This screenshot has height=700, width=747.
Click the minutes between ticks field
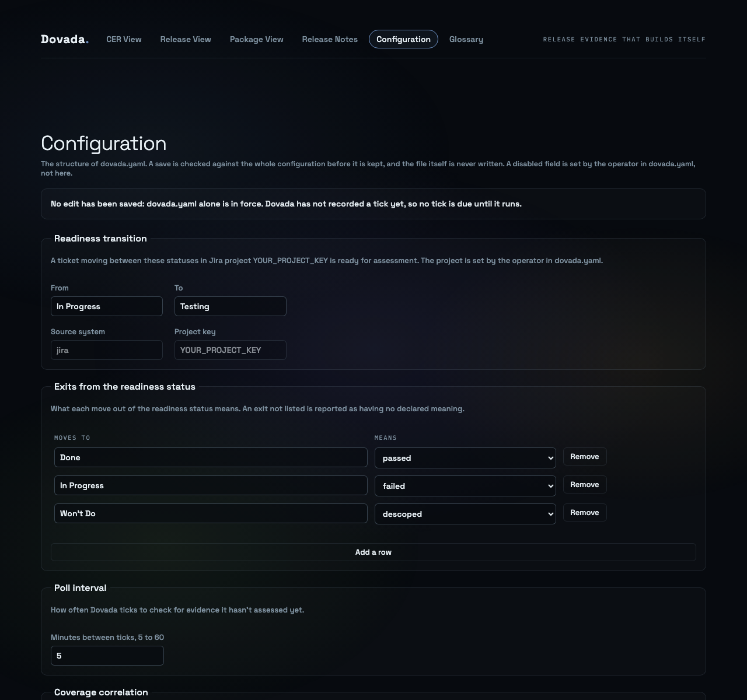coord(107,656)
